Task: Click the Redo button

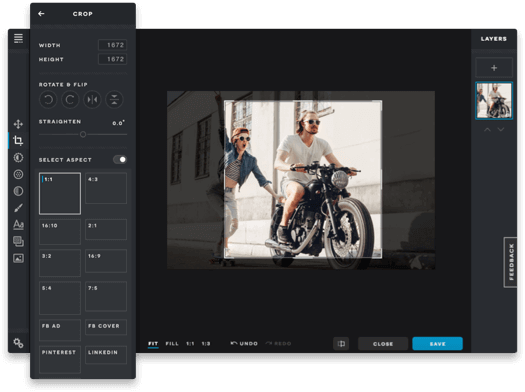Action: [x=278, y=343]
